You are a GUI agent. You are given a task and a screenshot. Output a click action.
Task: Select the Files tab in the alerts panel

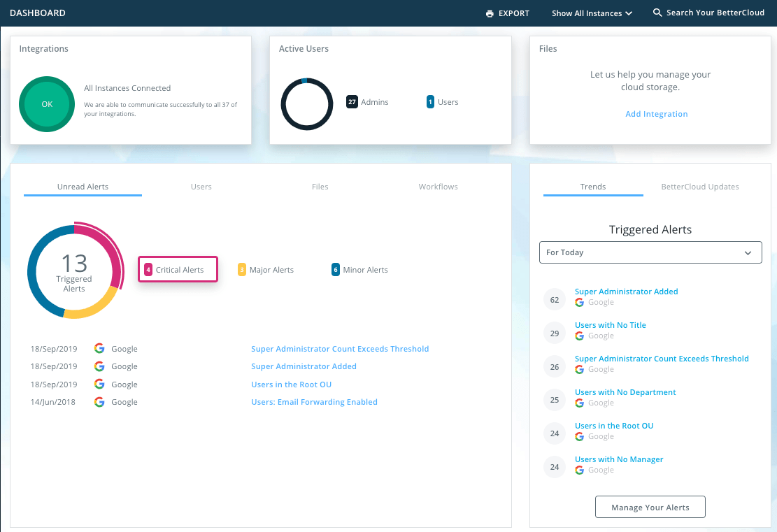[320, 187]
